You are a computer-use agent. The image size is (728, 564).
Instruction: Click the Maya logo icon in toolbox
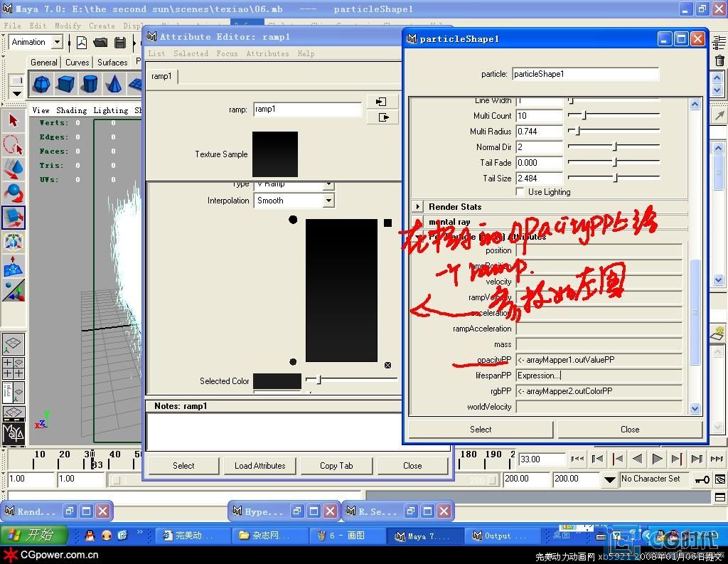tap(13, 433)
